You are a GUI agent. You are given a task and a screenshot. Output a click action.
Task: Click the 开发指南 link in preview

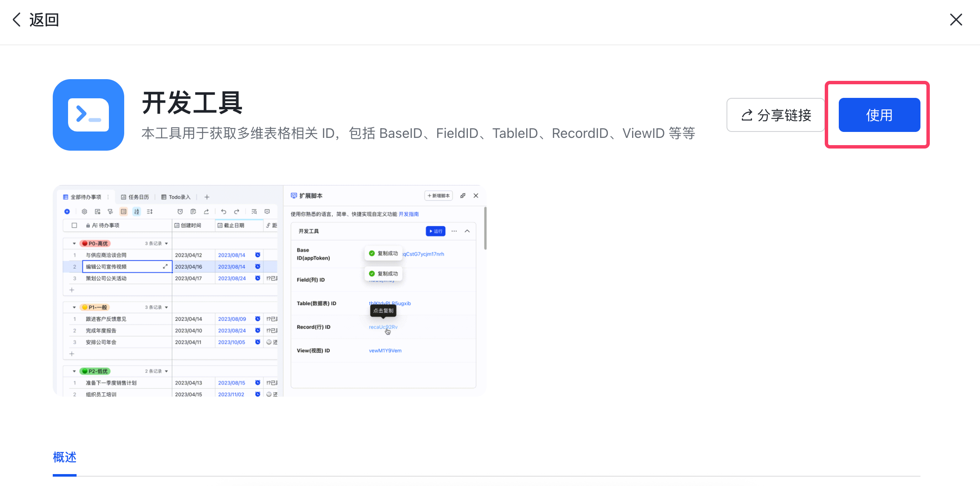(408, 214)
